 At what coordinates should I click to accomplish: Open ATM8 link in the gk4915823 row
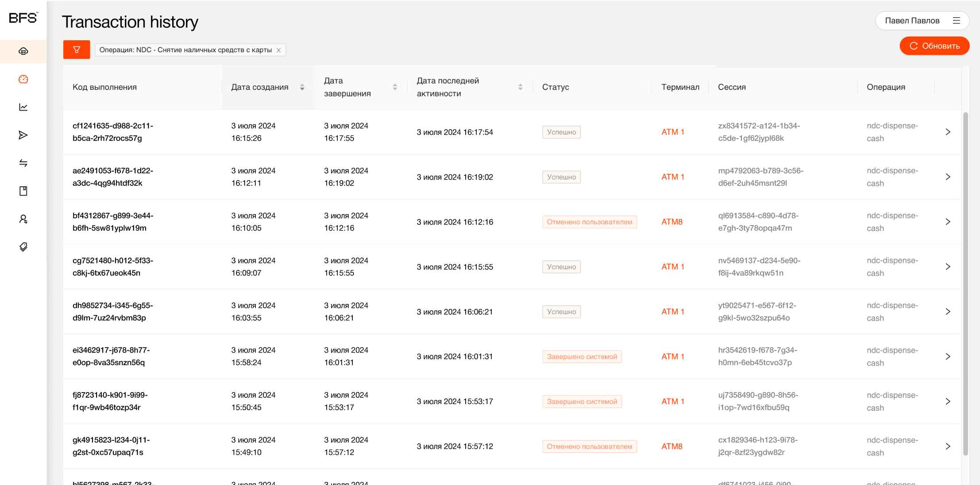click(672, 447)
